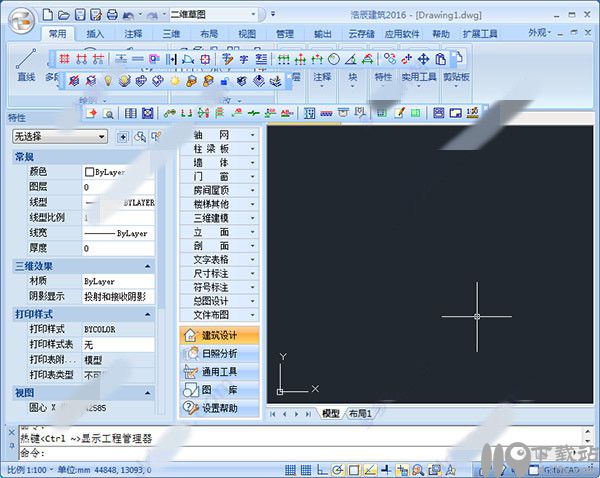This screenshot has width=600, height=478.
Task: Click into the 命令 command input line
Action: pyautogui.click(x=300, y=454)
